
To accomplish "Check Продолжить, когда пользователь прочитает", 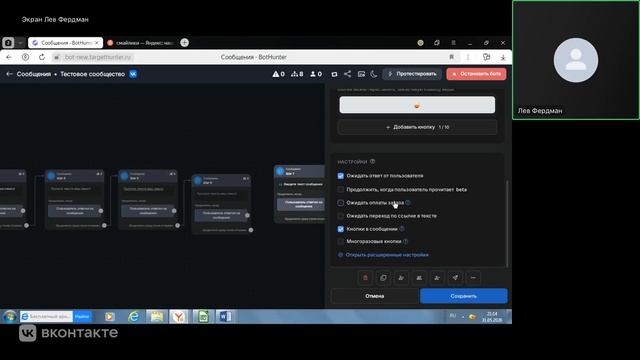I will (340, 189).
